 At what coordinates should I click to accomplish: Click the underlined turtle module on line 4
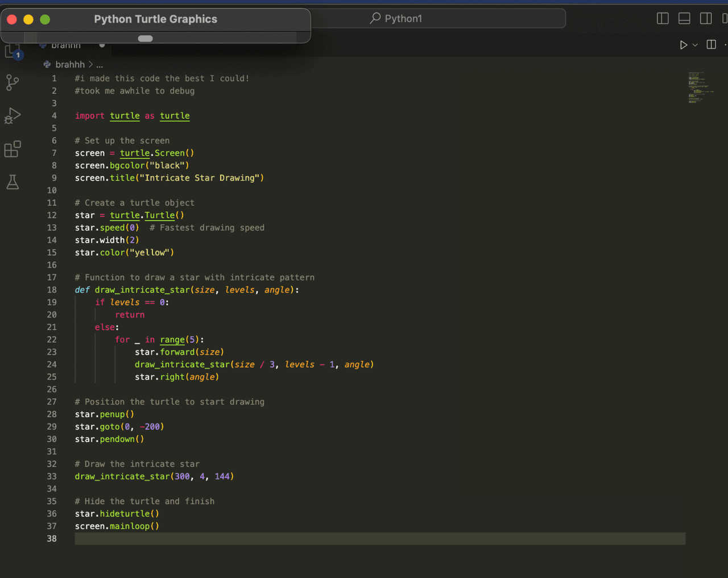125,116
